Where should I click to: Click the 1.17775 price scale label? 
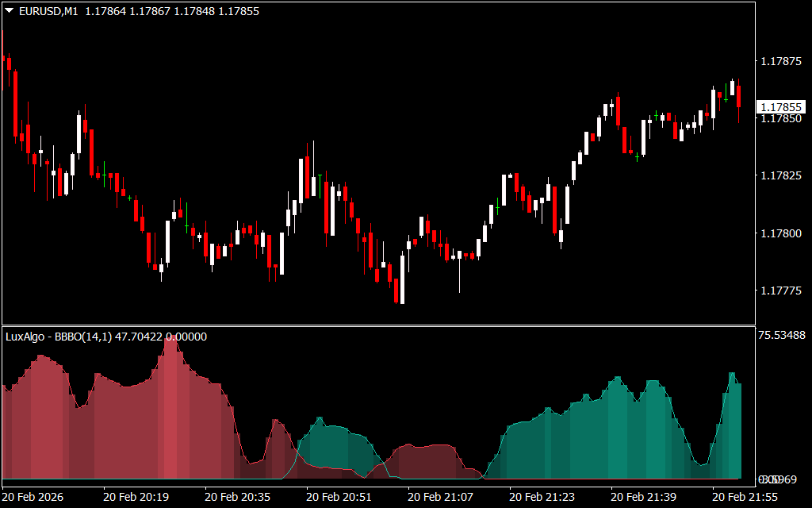pyautogui.click(x=780, y=291)
